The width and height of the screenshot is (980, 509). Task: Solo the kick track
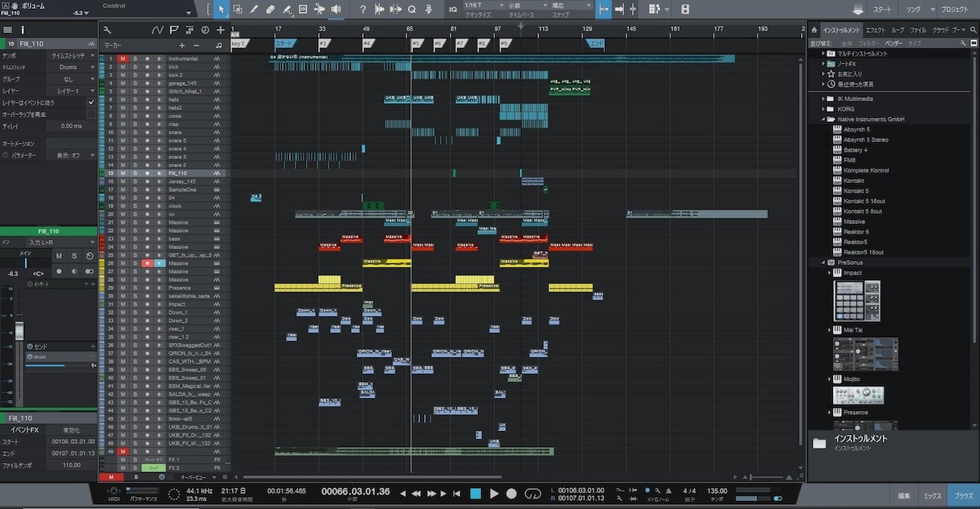click(135, 67)
